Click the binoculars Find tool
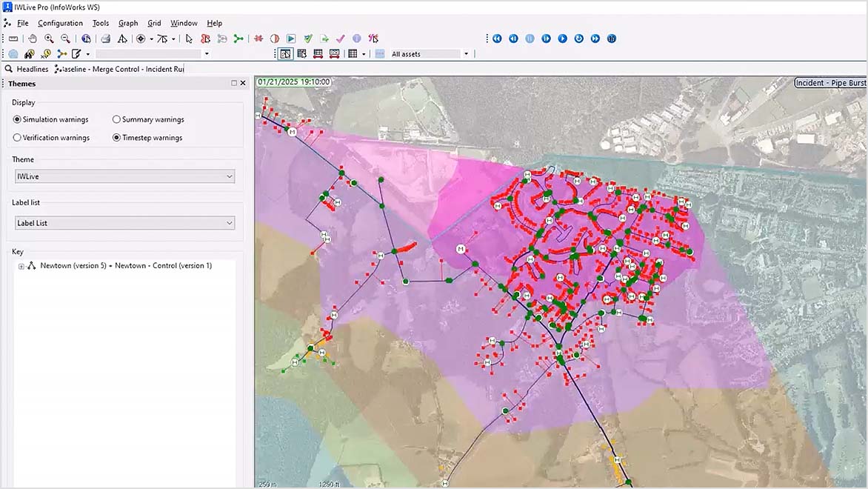The width and height of the screenshot is (868, 489). (x=28, y=53)
